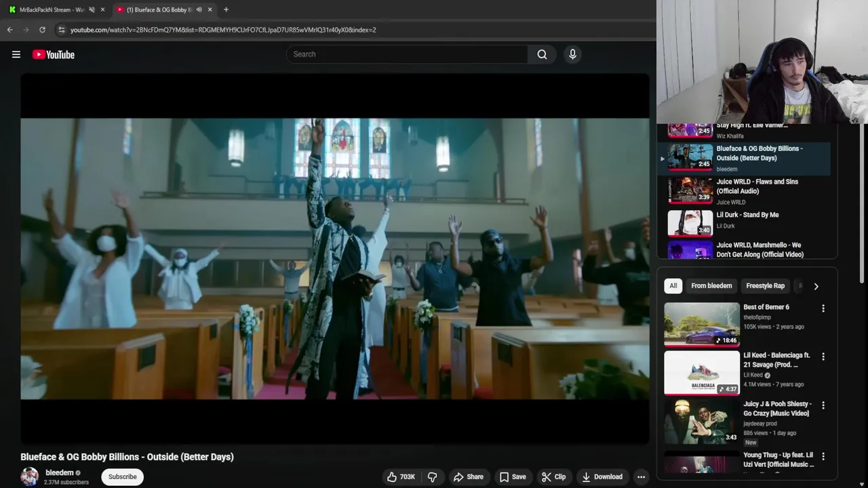Mute the Blueface tab audio icon

(199, 9)
